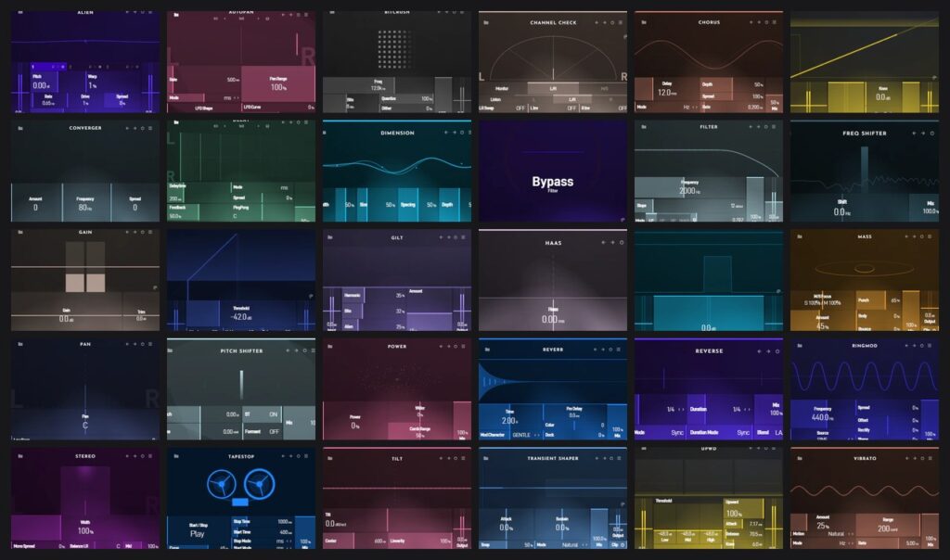Go to next preset in Reverse plugin

[768, 350]
